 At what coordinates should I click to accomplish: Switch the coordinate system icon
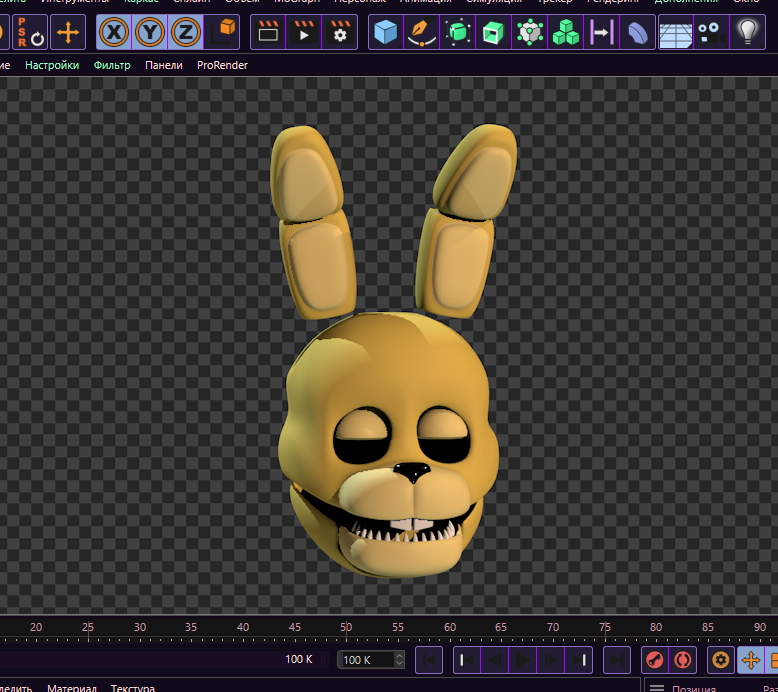tap(222, 32)
